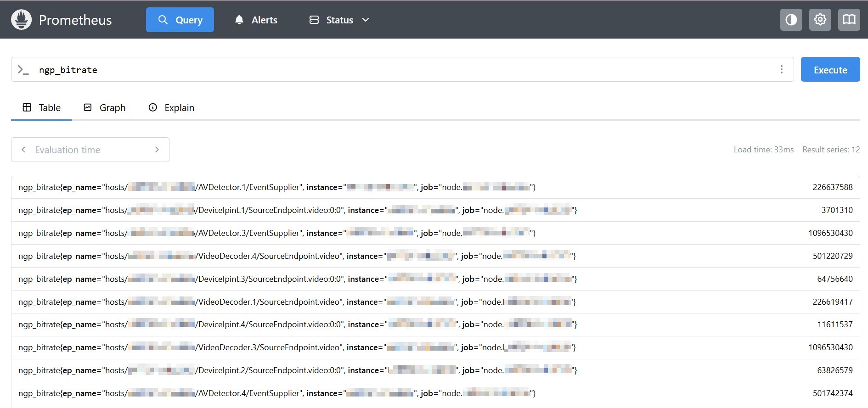Viewport: 868px width, 408px height.
Task: Click the expression prompt icon
Action: (x=23, y=70)
